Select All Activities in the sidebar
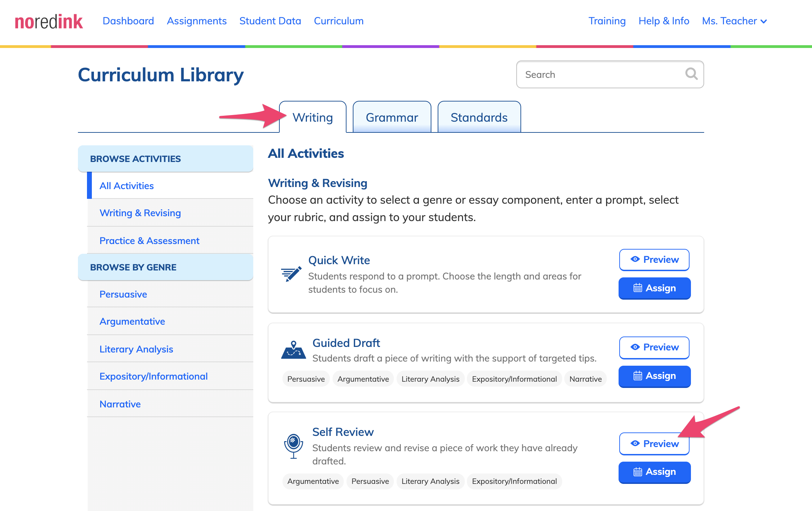Image resolution: width=812 pixels, height=511 pixels. pyautogui.click(x=170, y=186)
